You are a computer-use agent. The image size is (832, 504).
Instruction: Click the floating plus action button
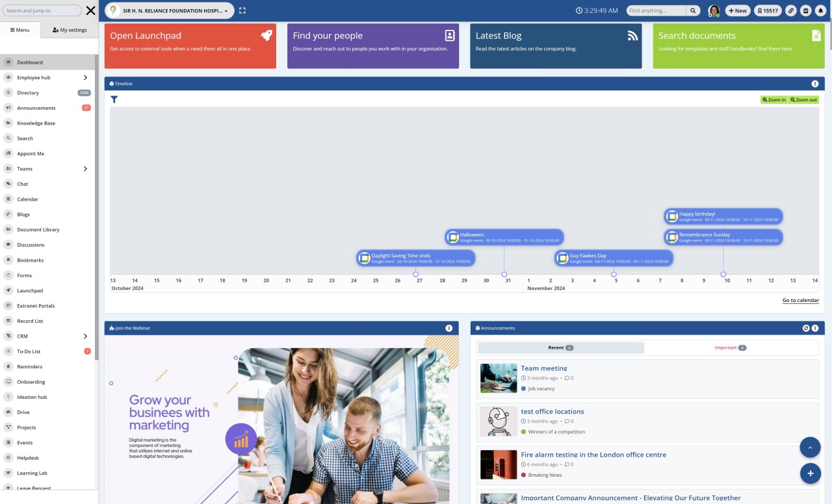point(811,473)
